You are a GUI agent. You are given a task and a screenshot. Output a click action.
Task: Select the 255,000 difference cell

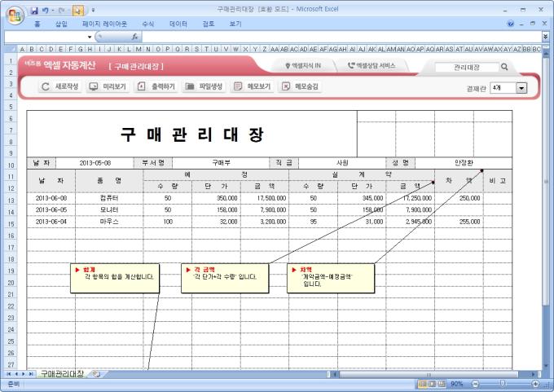(459, 222)
